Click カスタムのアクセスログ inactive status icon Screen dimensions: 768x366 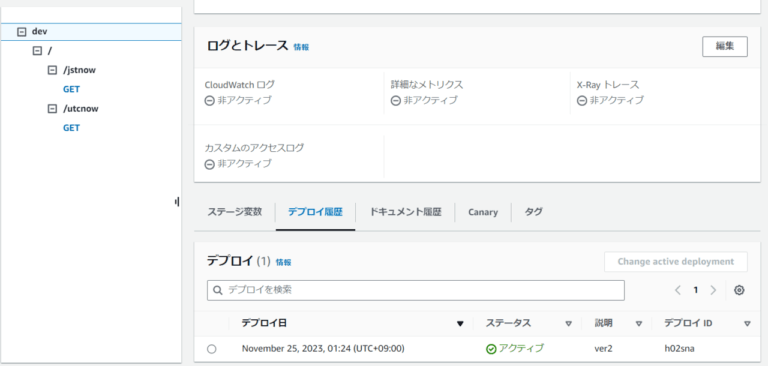click(x=210, y=164)
